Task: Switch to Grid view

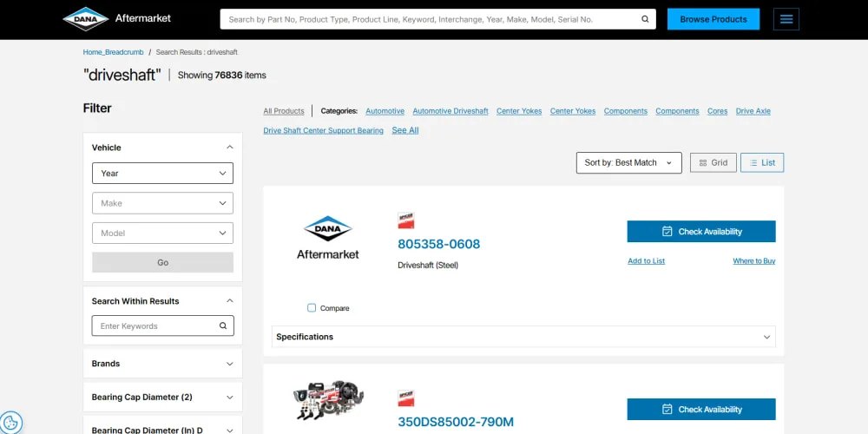Action: (713, 163)
